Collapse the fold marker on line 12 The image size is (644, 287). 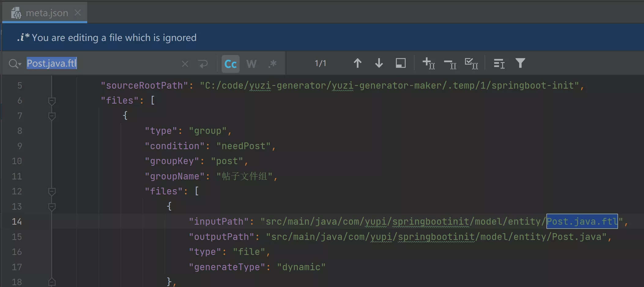(52, 191)
